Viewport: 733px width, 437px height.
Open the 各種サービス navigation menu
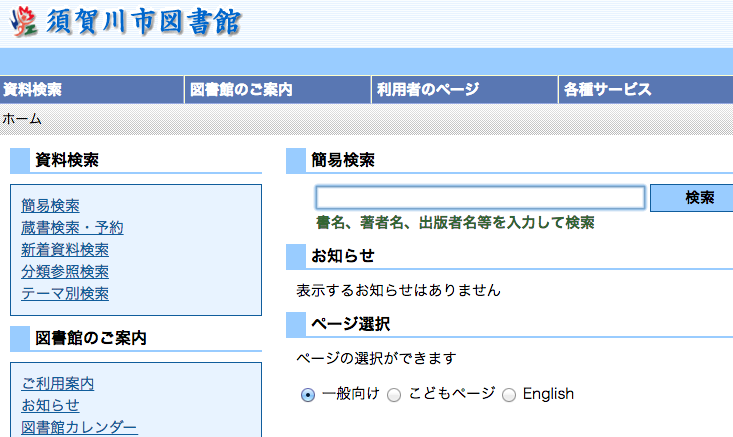point(646,89)
